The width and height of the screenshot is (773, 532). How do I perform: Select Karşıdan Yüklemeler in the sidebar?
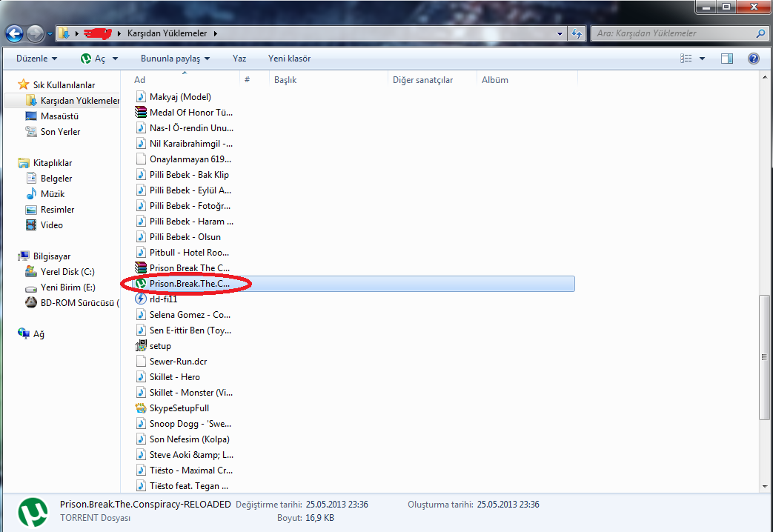click(x=73, y=101)
